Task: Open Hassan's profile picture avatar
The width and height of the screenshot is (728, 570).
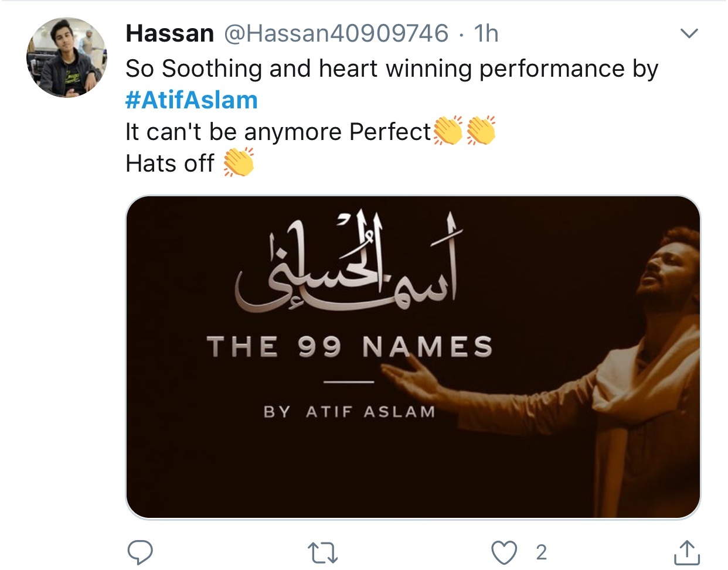Action: (x=67, y=57)
